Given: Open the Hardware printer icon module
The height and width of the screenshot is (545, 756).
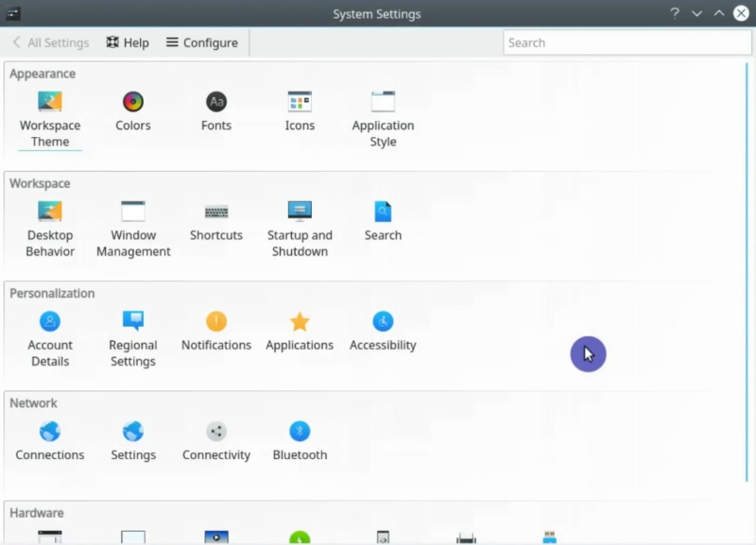Looking at the screenshot, I should 466,537.
